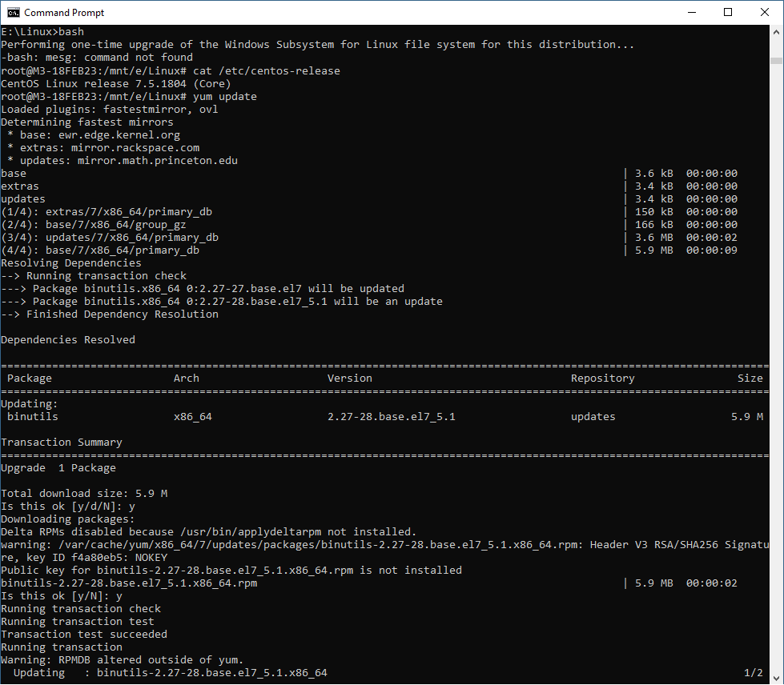Click the 'extras: mirror.rackspace.com' mirror line
The width and height of the screenshot is (784, 685).
tap(103, 148)
